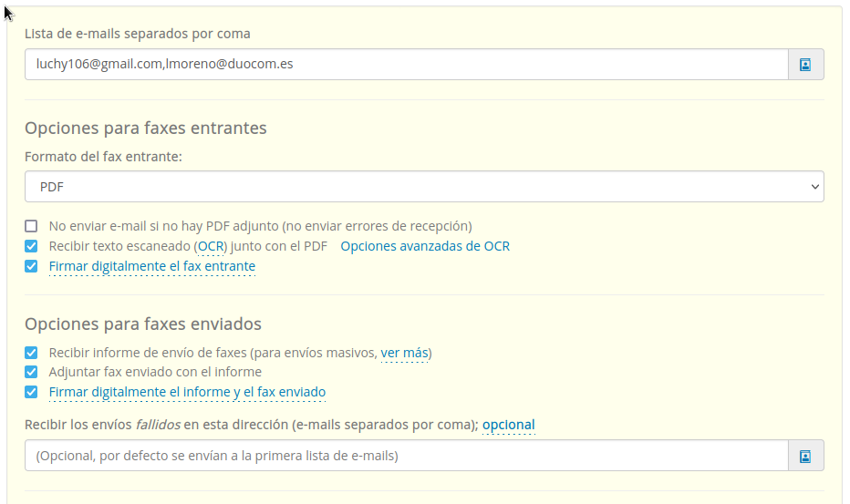Open 'Opciones avanzadas de OCR' link
850x504 pixels.
coord(425,246)
